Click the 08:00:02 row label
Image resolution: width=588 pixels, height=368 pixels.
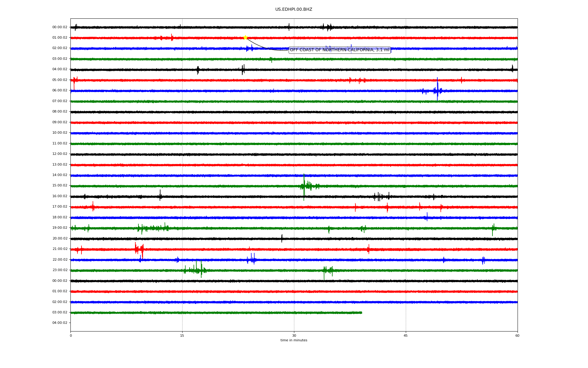click(60, 112)
